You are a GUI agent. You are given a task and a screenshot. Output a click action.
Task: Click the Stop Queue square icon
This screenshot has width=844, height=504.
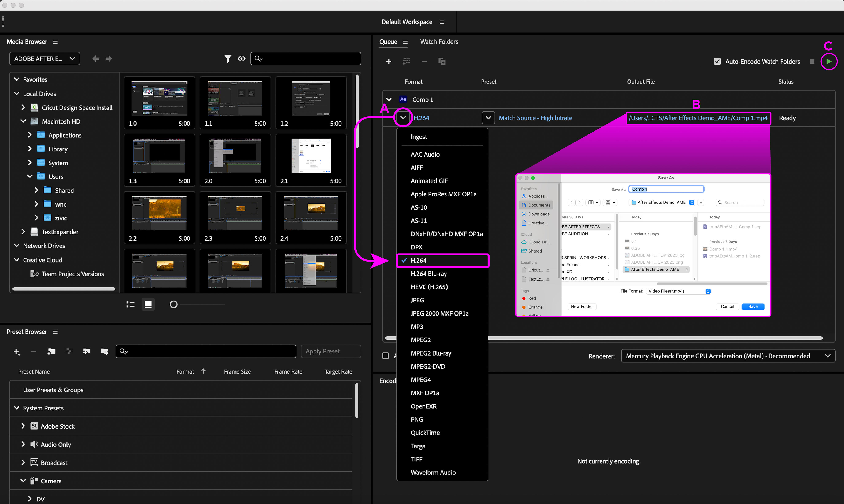(812, 62)
